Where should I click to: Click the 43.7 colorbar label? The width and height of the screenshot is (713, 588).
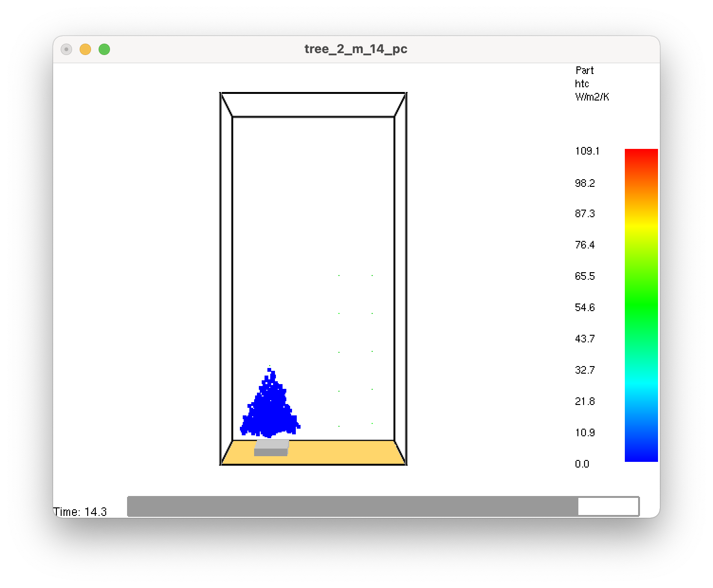point(585,339)
